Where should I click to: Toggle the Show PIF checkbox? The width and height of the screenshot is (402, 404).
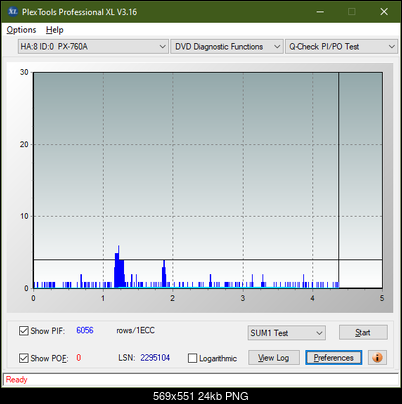[24, 331]
